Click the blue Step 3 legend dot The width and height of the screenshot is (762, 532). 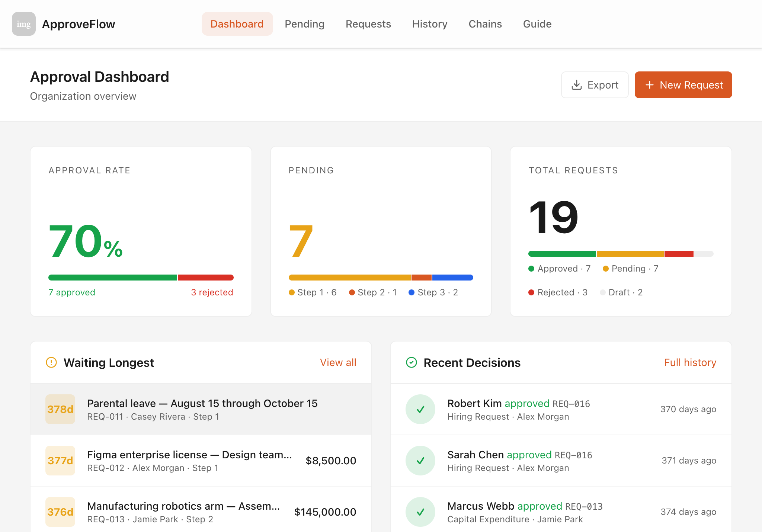(412, 292)
